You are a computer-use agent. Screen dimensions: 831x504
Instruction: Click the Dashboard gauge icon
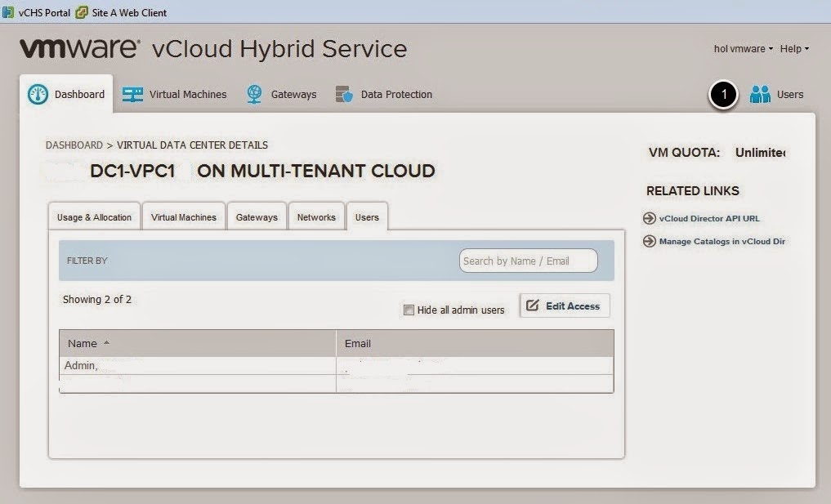[x=38, y=94]
